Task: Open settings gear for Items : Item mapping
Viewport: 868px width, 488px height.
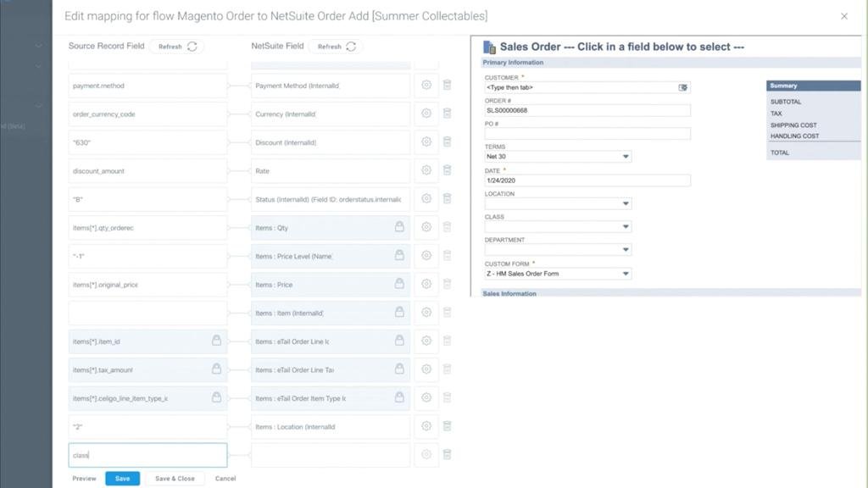Action: (x=426, y=313)
